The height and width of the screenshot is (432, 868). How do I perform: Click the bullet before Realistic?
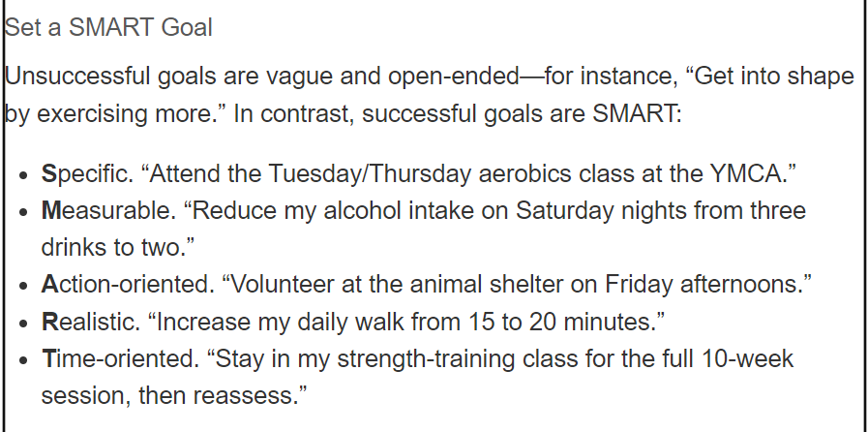(22, 324)
